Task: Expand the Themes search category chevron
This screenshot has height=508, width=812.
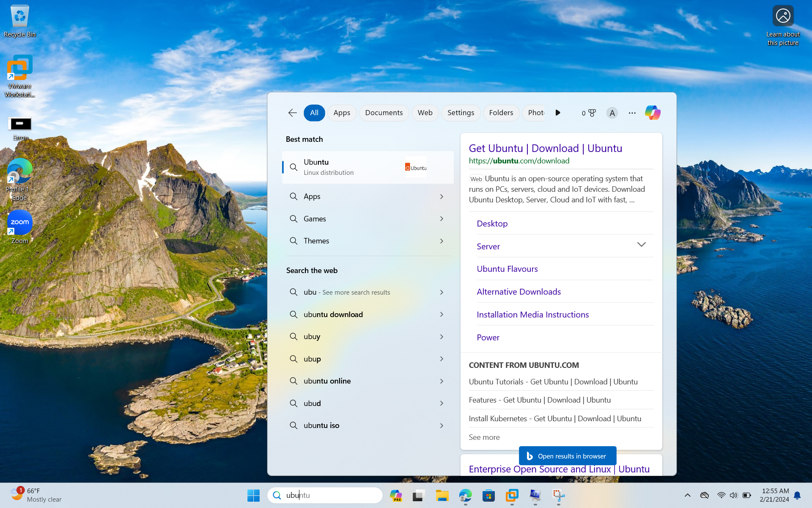Action: [442, 241]
